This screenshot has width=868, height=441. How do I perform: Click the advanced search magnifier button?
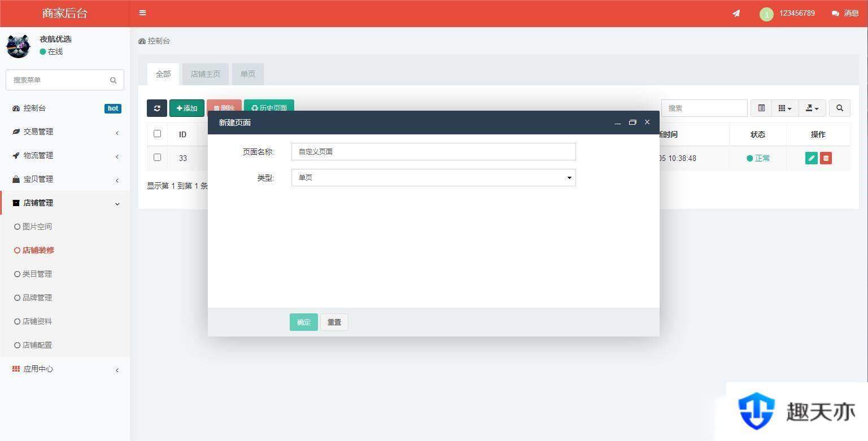tap(840, 108)
